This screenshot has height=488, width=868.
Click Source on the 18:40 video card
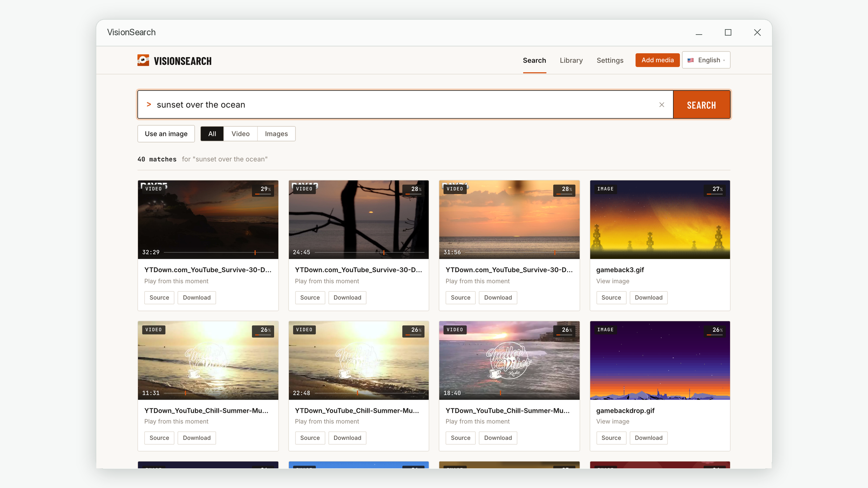460,438
